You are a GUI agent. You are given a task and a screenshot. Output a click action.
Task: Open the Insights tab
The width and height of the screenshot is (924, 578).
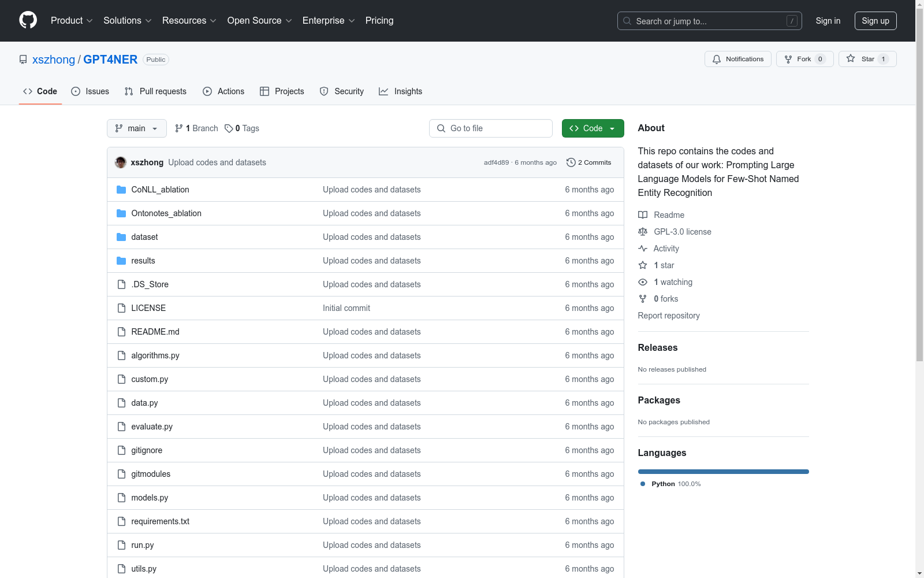point(401,91)
